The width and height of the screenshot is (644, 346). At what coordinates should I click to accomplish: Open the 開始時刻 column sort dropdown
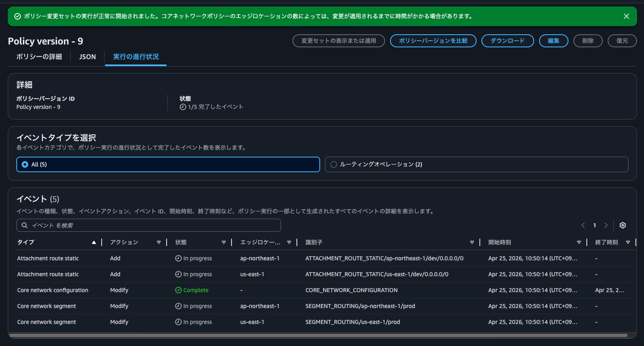tap(579, 242)
